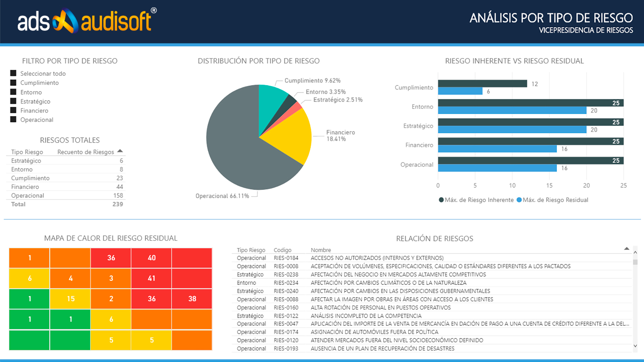Click the Cumplimiento 9.62% label
The width and height of the screenshot is (644, 362).
click(312, 80)
